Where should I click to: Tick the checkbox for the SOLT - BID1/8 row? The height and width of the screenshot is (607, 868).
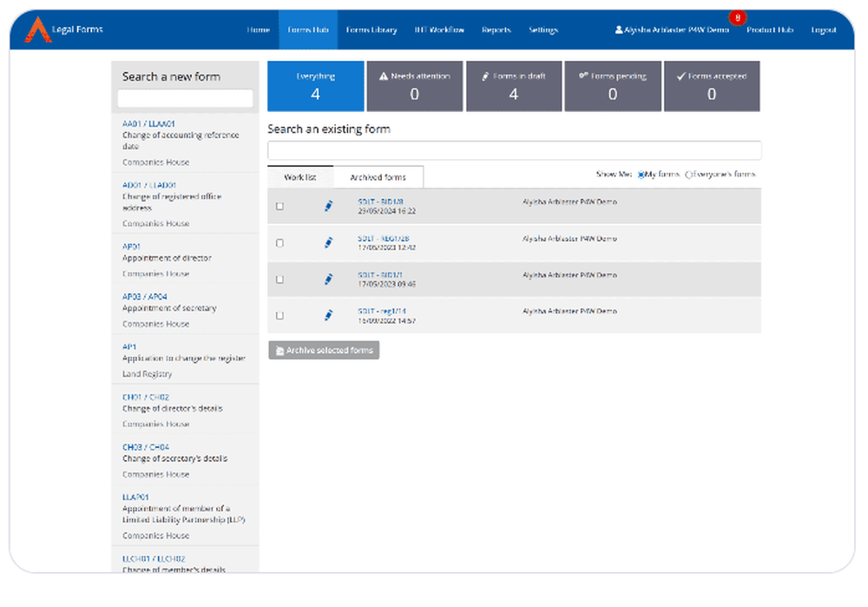click(279, 206)
